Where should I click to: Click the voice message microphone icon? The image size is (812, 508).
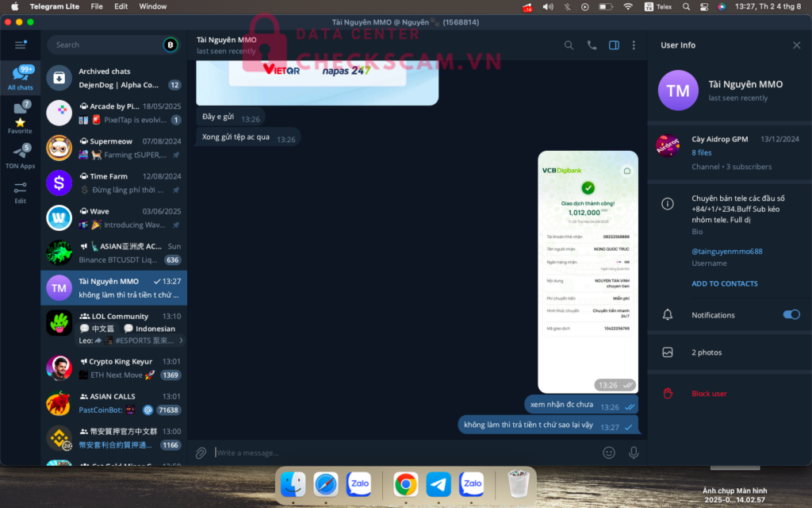point(634,453)
